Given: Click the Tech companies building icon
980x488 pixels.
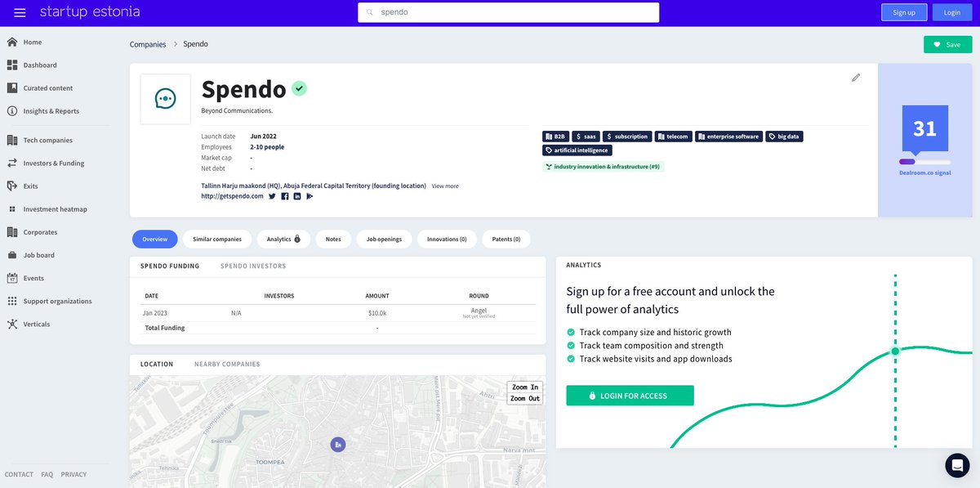Looking at the screenshot, I should [x=12, y=140].
